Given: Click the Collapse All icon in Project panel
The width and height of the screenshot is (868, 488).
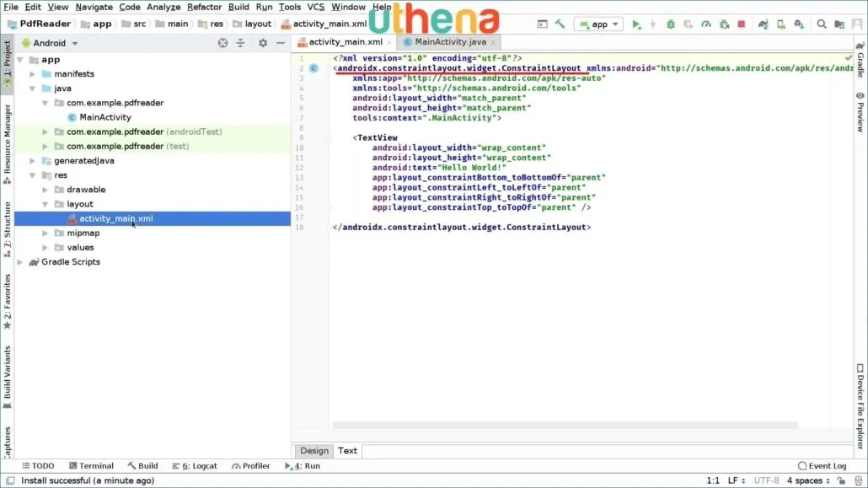Looking at the screenshot, I should 240,43.
